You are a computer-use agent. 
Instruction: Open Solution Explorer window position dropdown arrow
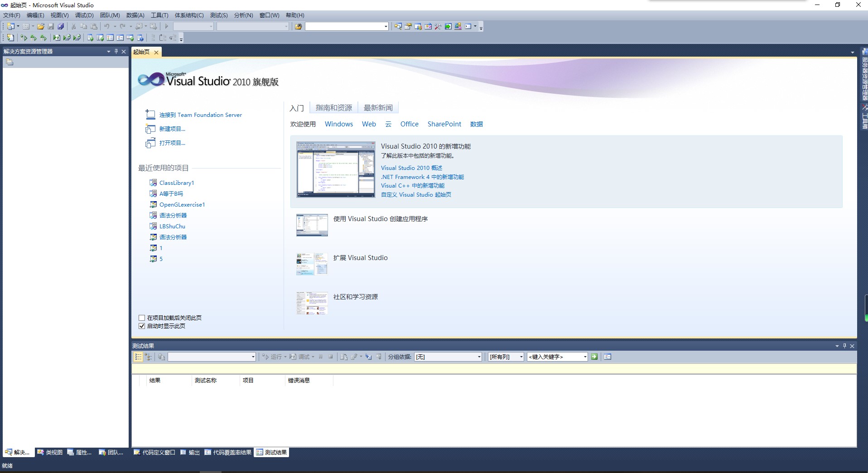109,52
